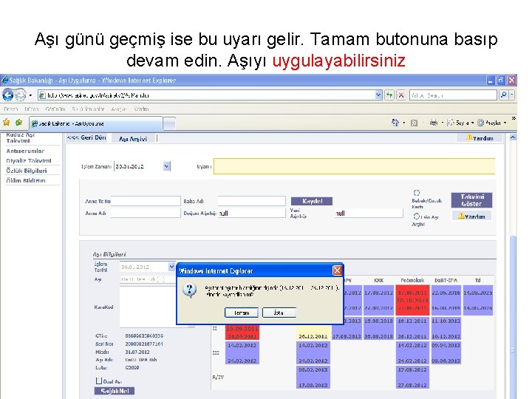Click the browser Forward arrow button

(x=21, y=95)
